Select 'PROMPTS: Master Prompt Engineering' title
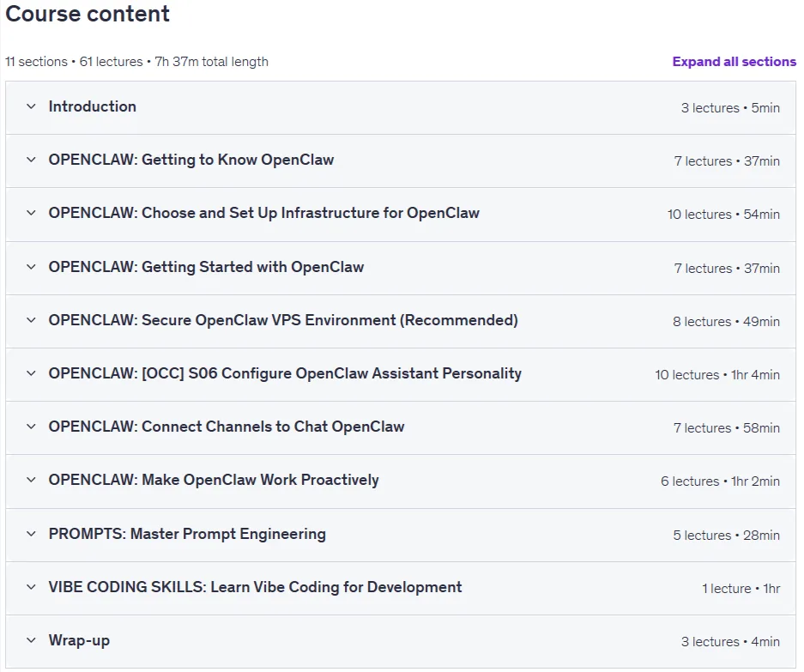Viewport: 804px width, 672px height. pos(187,534)
